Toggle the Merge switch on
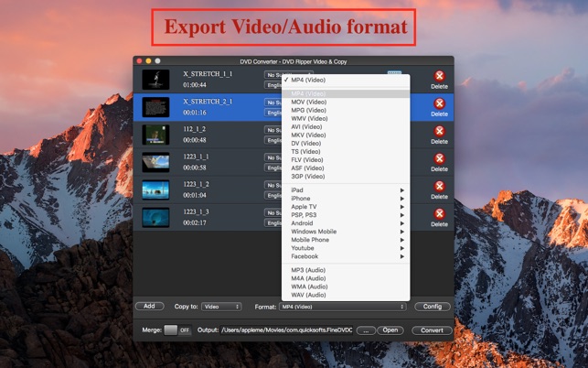This screenshot has width=588, height=368. (177, 330)
